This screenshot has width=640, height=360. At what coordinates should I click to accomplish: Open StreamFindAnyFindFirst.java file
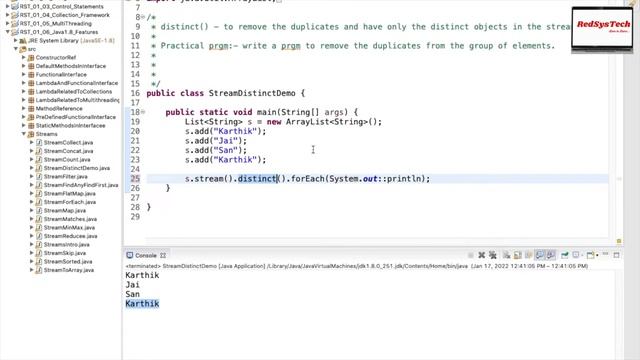81,185
